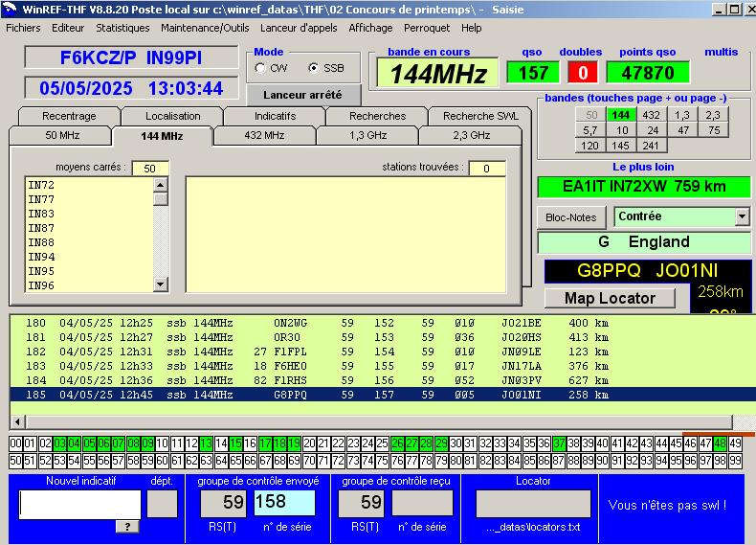Screen dimensions: 756x545
Task: Switch to the Recentrage tab
Action: click(x=69, y=116)
